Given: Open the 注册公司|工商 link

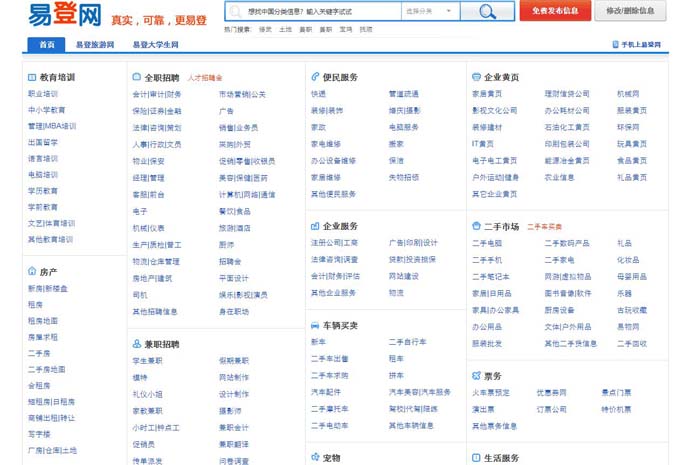Looking at the screenshot, I should 334,242.
